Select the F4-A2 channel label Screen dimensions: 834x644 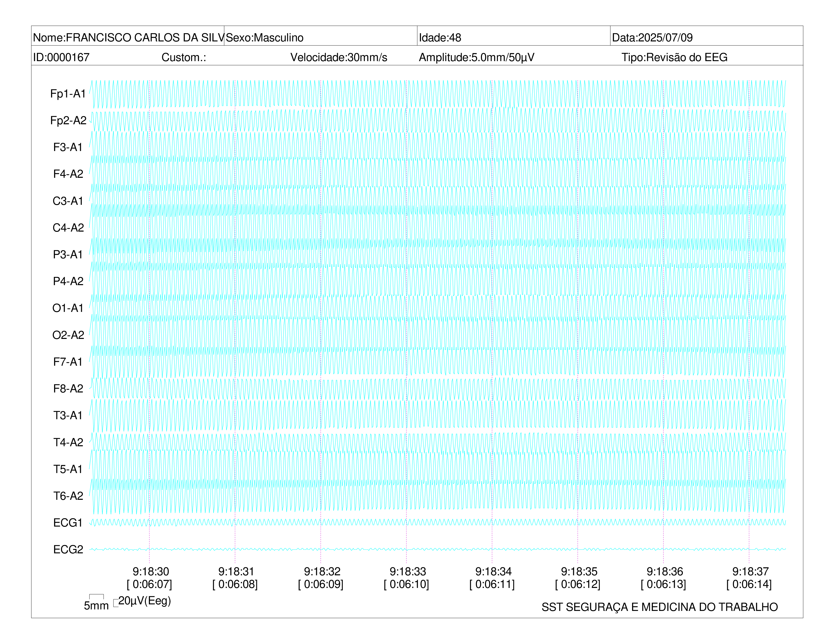[x=68, y=174]
